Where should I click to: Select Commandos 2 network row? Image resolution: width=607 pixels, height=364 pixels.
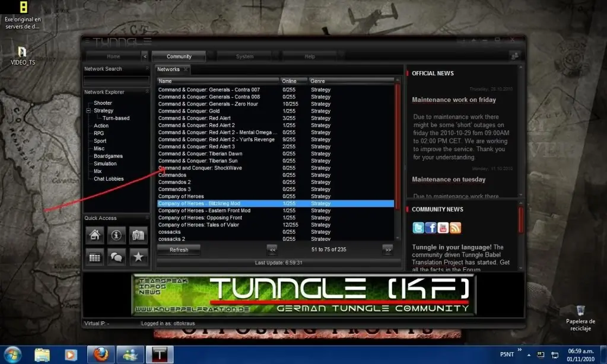click(x=276, y=182)
